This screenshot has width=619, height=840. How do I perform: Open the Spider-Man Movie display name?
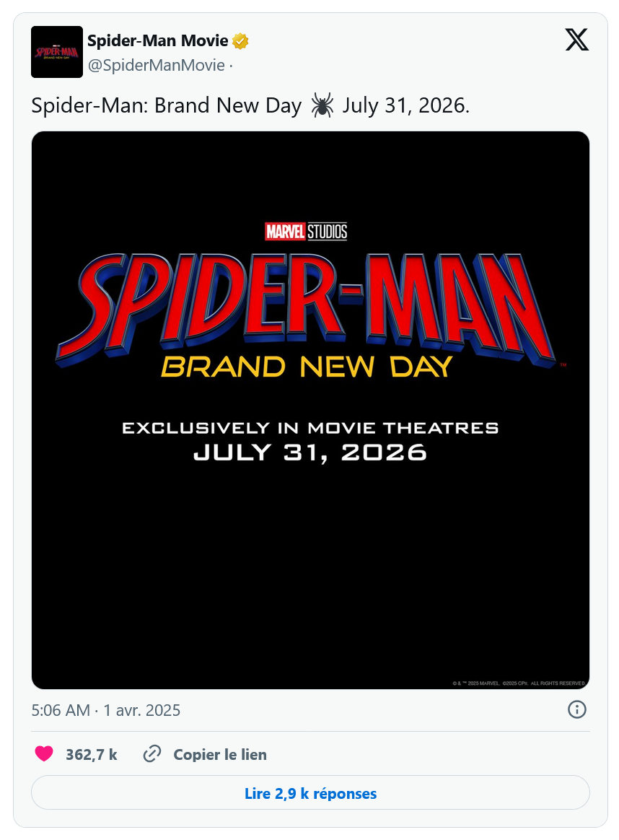158,40
